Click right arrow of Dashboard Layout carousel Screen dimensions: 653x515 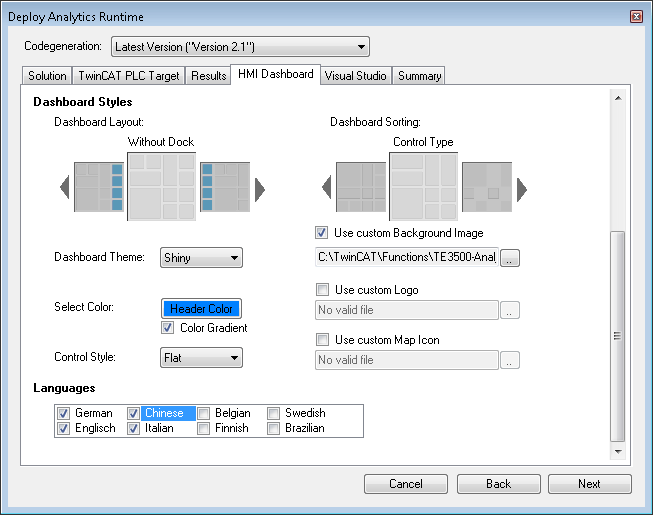click(x=260, y=187)
